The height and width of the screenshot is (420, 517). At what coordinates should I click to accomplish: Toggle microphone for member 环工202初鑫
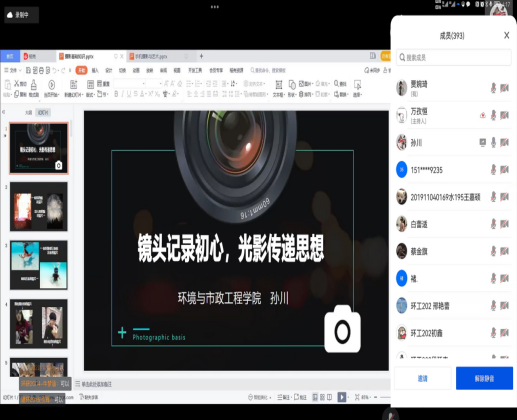(x=493, y=333)
